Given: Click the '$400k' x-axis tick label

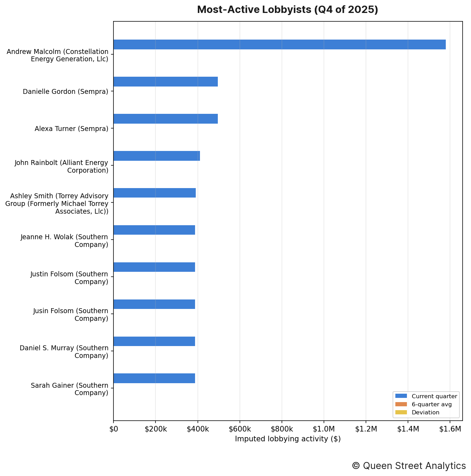Looking at the screenshot, I should [x=198, y=429].
